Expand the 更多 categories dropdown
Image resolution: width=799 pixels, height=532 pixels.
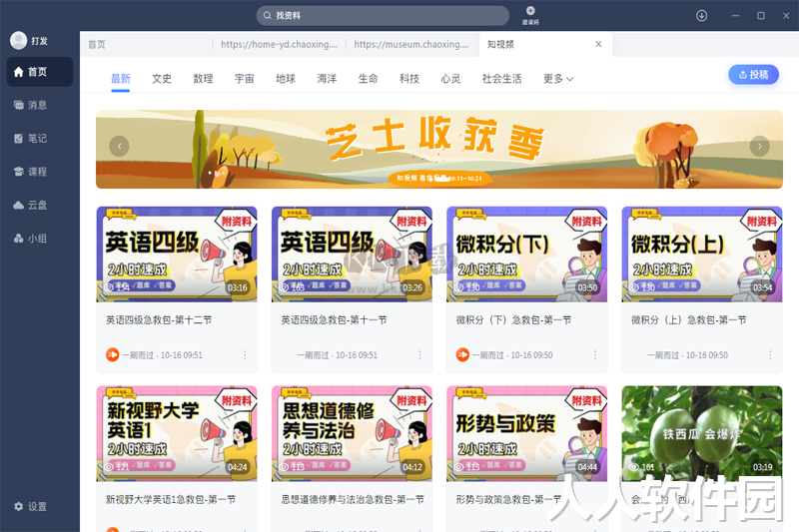coord(558,79)
